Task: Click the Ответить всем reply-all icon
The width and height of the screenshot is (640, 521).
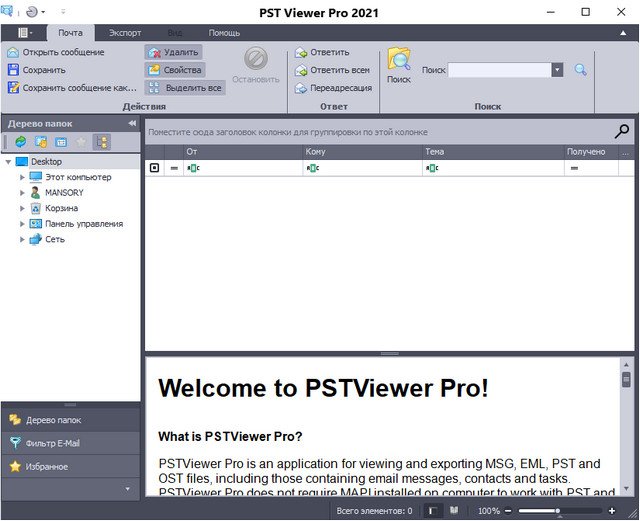Action: click(300, 70)
